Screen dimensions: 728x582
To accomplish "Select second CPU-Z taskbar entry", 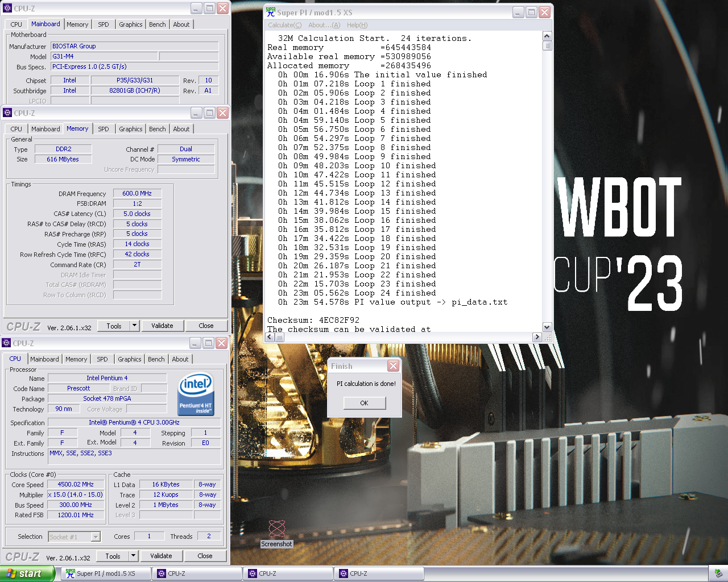I will (x=288, y=573).
